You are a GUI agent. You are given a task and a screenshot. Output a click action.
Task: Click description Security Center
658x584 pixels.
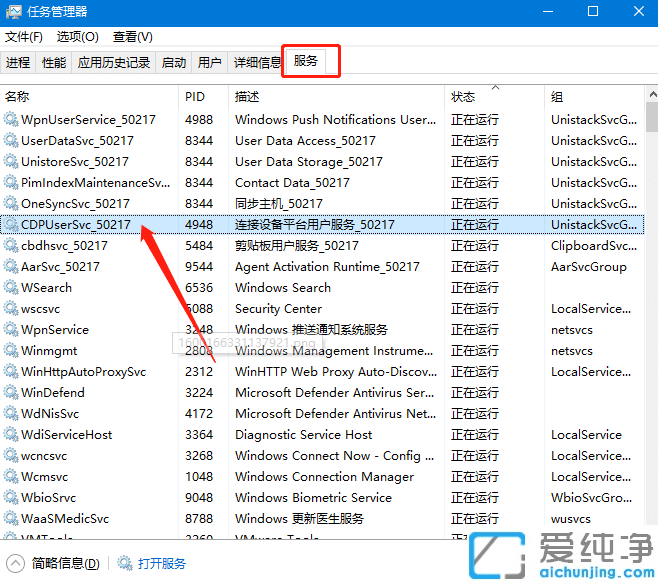point(278,309)
